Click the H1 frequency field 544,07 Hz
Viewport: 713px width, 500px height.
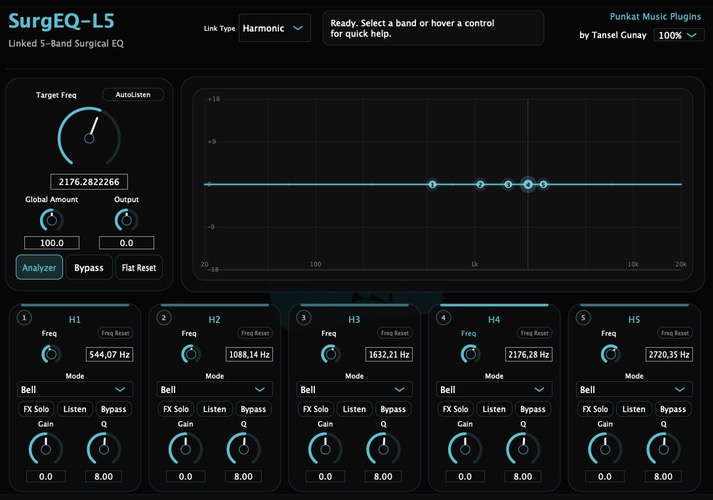(109, 355)
